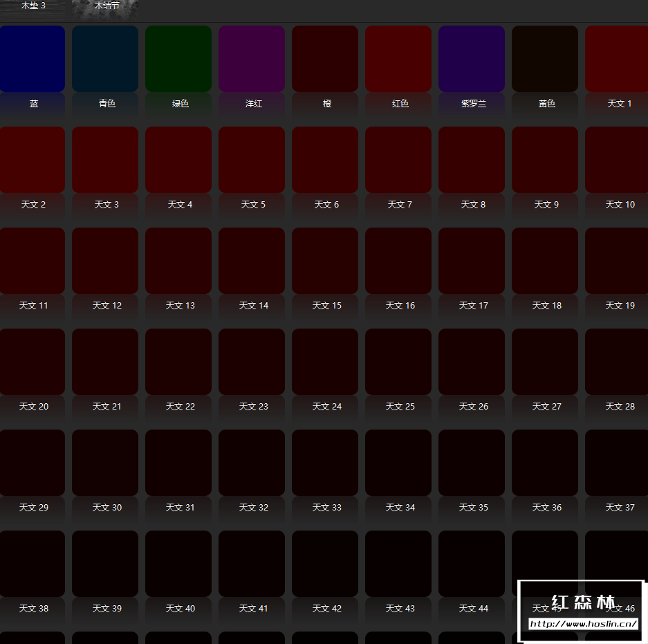The width and height of the screenshot is (648, 644).
Task: Click the 天文 12 swatch
Action: point(105,260)
